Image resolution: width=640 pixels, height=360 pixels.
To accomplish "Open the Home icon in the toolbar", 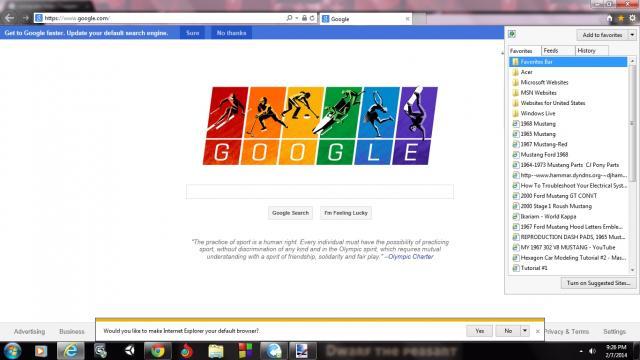I will [x=609, y=18].
